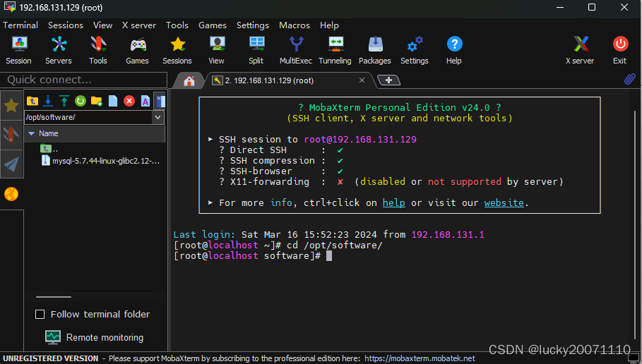
Task: Click the SFTP terminal panel icon
Action: coord(160,101)
